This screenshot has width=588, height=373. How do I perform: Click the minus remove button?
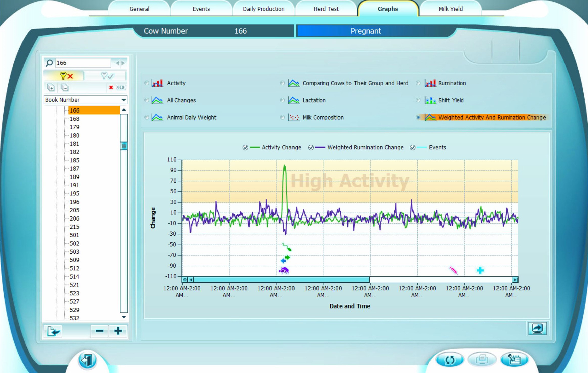[x=100, y=331]
